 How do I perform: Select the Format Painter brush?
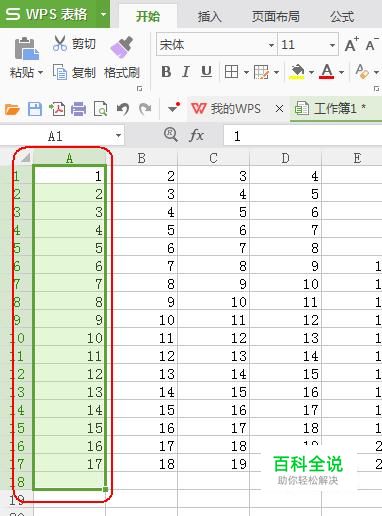pos(122,48)
